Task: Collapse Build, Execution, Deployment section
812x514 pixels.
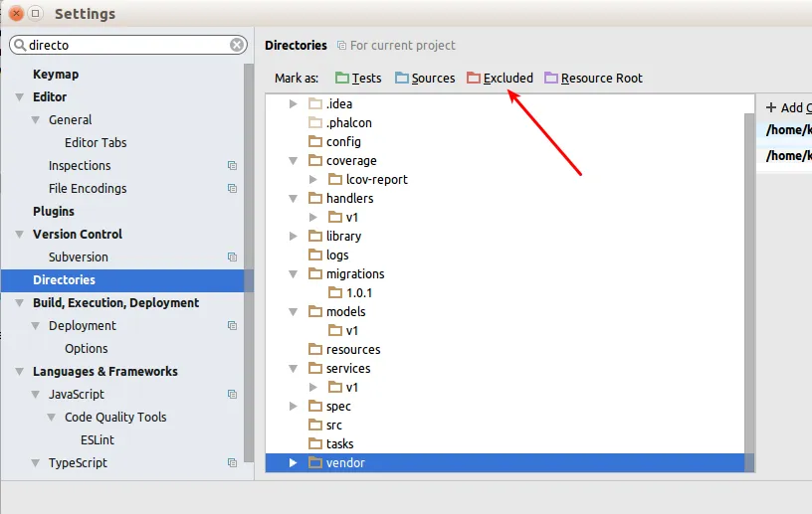Action: (20, 303)
